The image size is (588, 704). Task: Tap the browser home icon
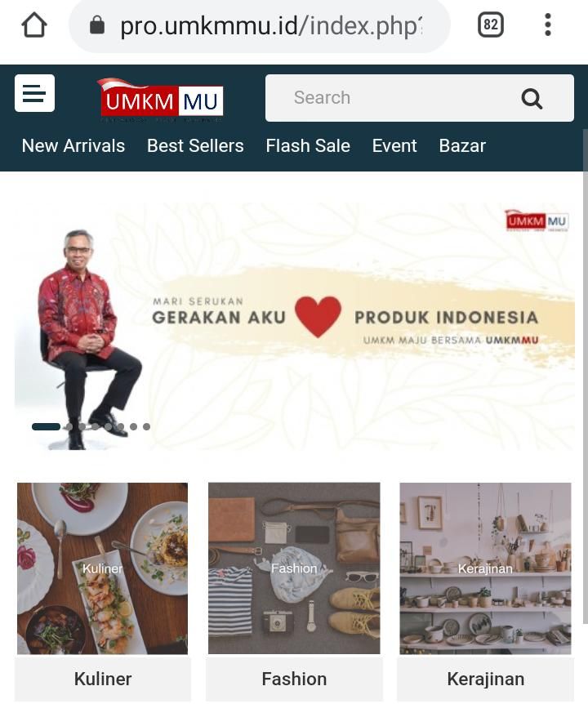point(34,25)
